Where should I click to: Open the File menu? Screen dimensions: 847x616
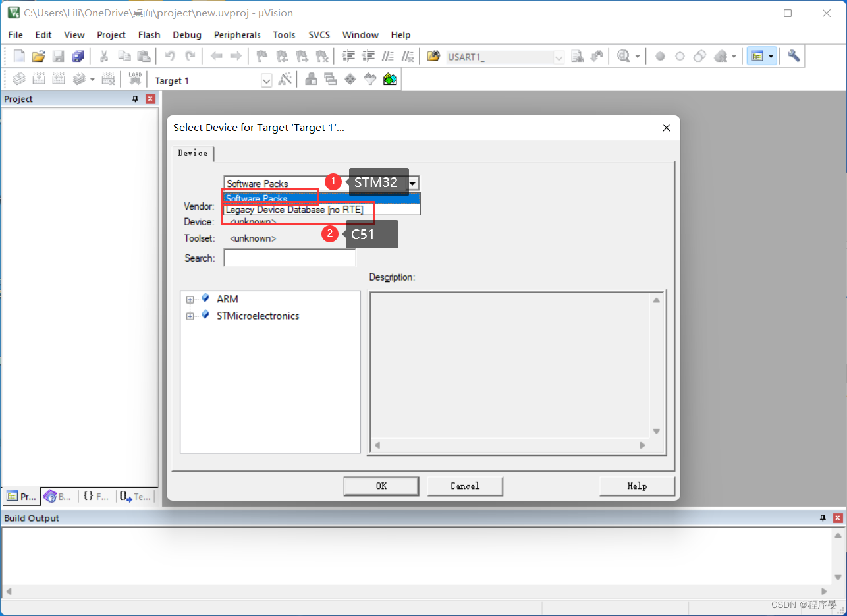tap(15, 35)
